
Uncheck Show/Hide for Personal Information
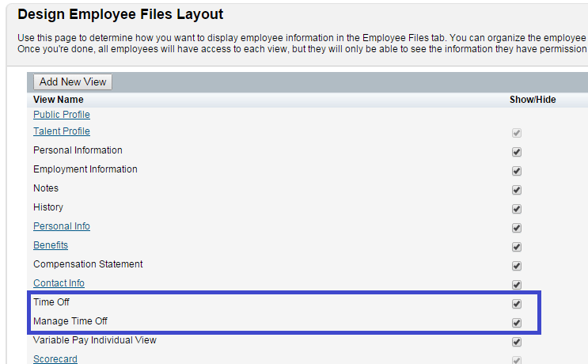coord(517,152)
